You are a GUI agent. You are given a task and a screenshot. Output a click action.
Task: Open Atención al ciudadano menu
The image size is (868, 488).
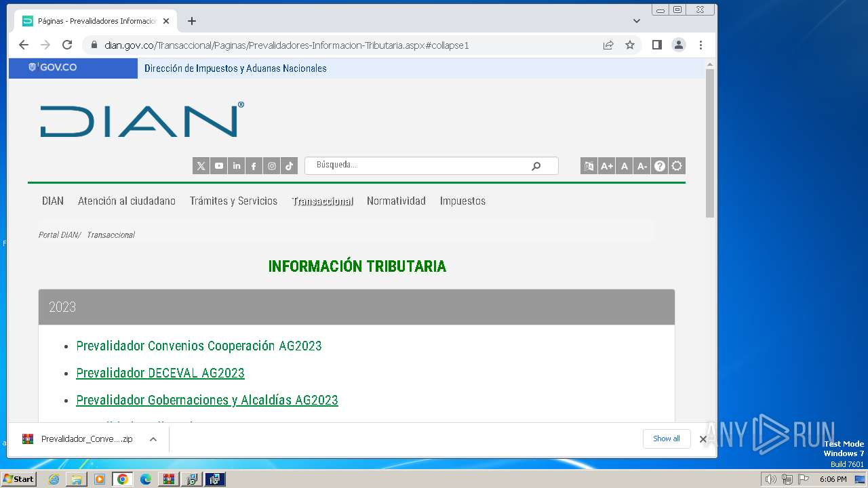(x=127, y=201)
